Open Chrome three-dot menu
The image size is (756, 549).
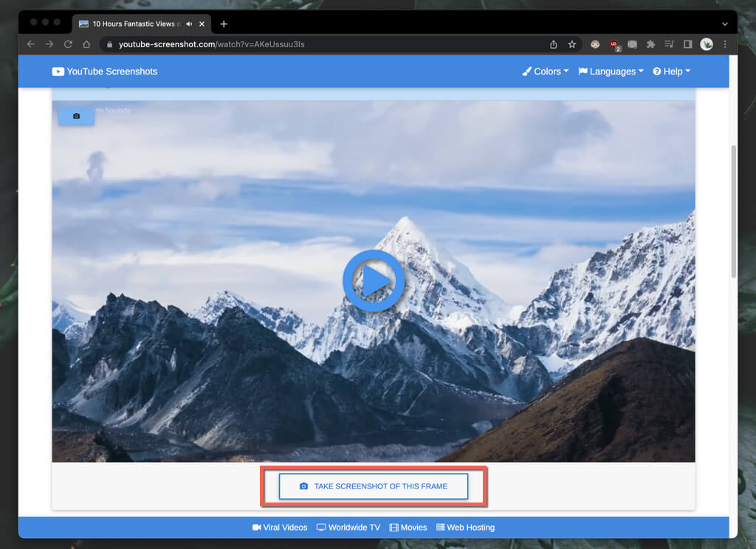[725, 44]
